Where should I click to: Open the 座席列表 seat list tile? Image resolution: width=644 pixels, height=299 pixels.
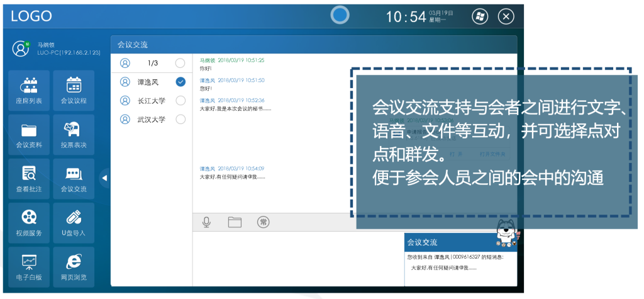29,90
